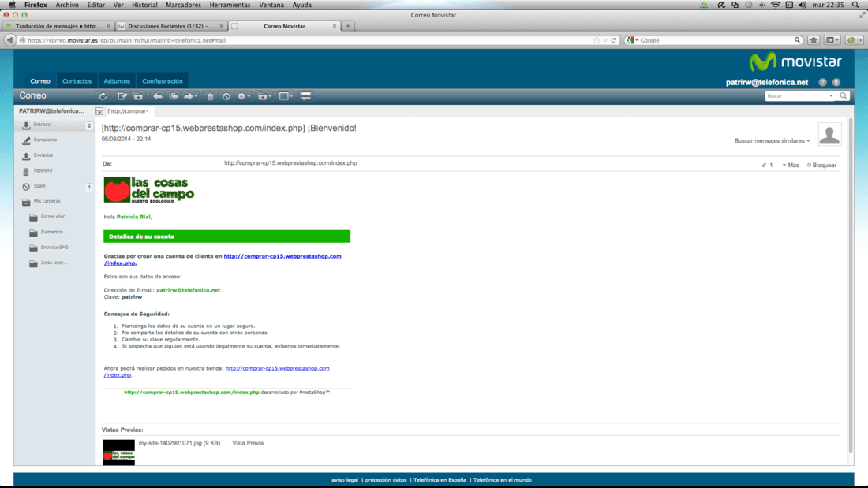The image size is (868, 488).
Task: Mark the message as spam with the circle-slash icon
Action: click(226, 96)
